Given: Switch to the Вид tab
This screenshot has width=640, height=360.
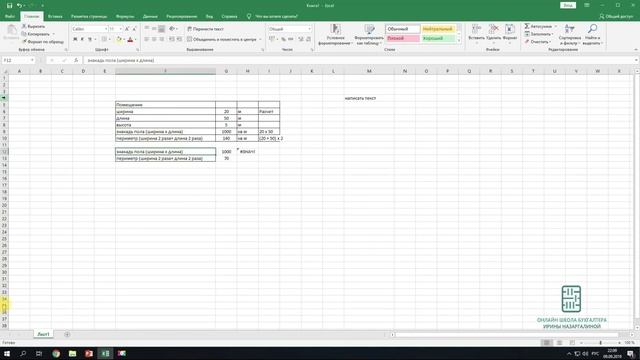Looking at the screenshot, I should pos(209,16).
